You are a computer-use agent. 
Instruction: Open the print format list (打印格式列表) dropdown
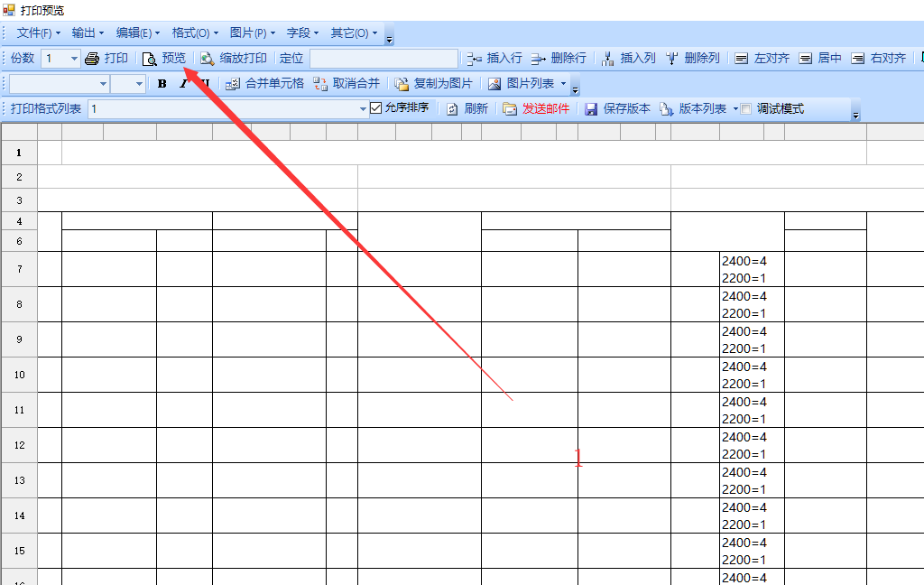[363, 109]
